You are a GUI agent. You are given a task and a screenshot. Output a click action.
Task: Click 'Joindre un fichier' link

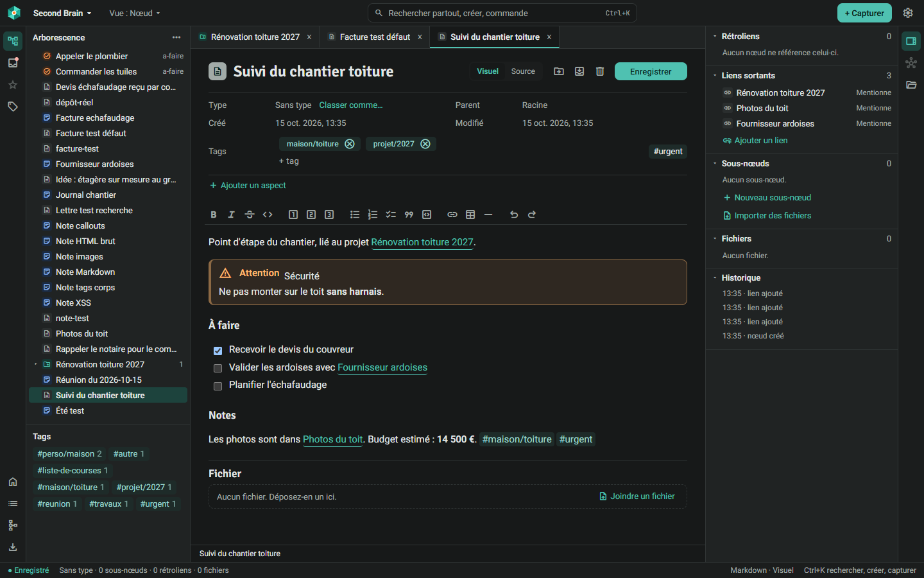coord(637,496)
